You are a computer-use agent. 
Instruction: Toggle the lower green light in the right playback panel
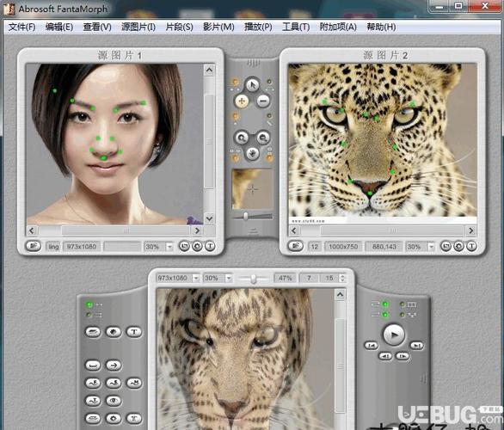384,315
